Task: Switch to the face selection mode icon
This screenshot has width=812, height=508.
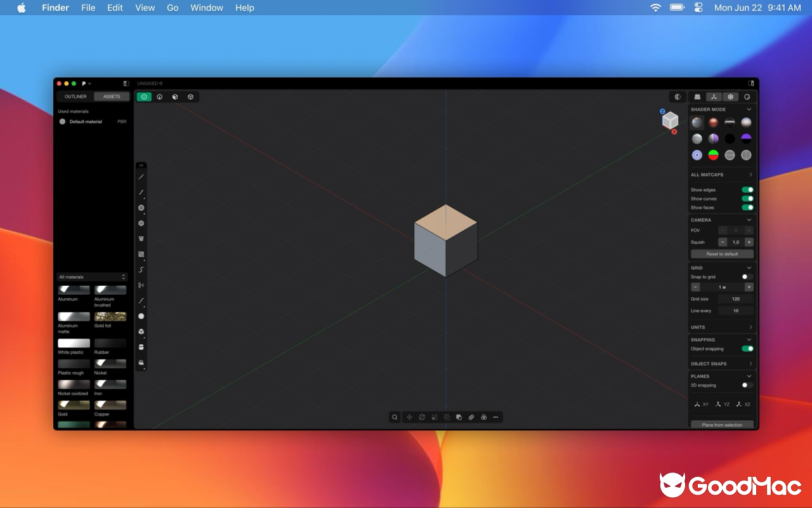Action: click(175, 97)
